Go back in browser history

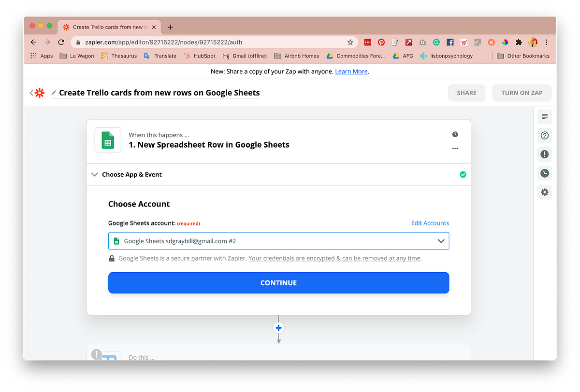click(33, 42)
